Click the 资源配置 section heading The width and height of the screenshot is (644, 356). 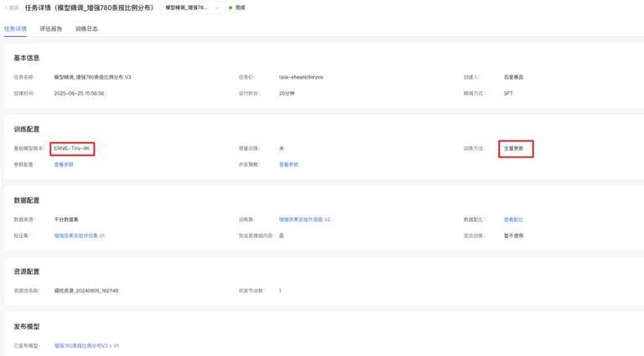pyautogui.click(x=27, y=271)
